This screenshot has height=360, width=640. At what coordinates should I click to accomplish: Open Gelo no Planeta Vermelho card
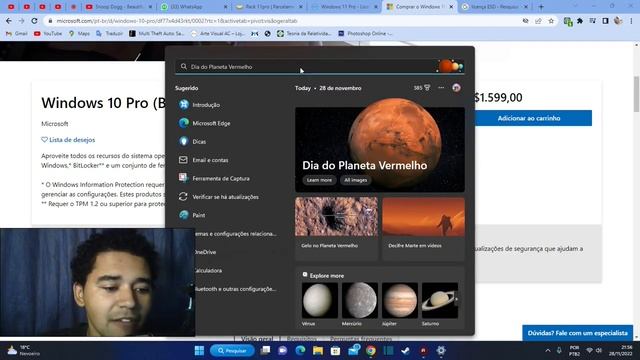click(336, 228)
